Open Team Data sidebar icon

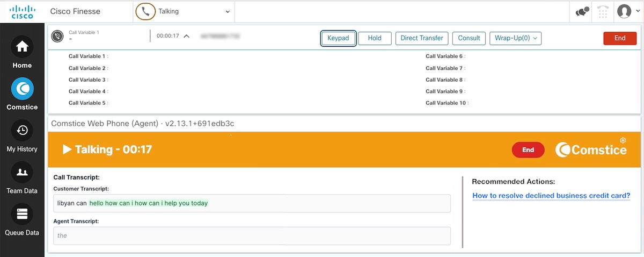tap(22, 173)
